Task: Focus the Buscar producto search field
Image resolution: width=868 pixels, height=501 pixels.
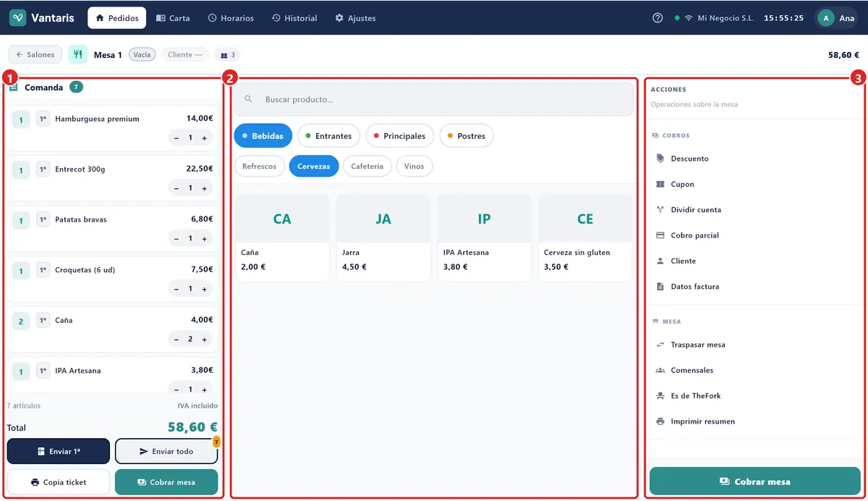Action: [x=433, y=99]
